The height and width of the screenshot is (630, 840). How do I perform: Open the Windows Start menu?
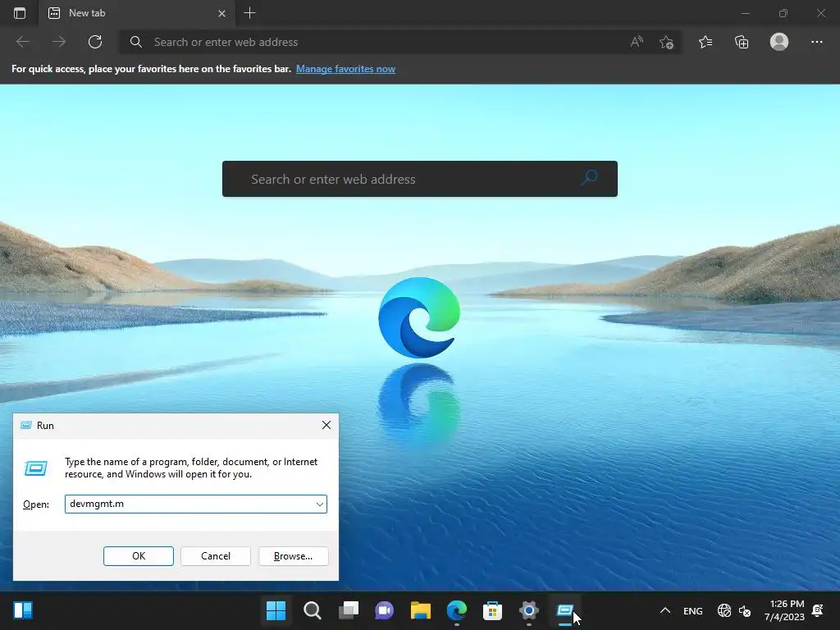pos(276,610)
